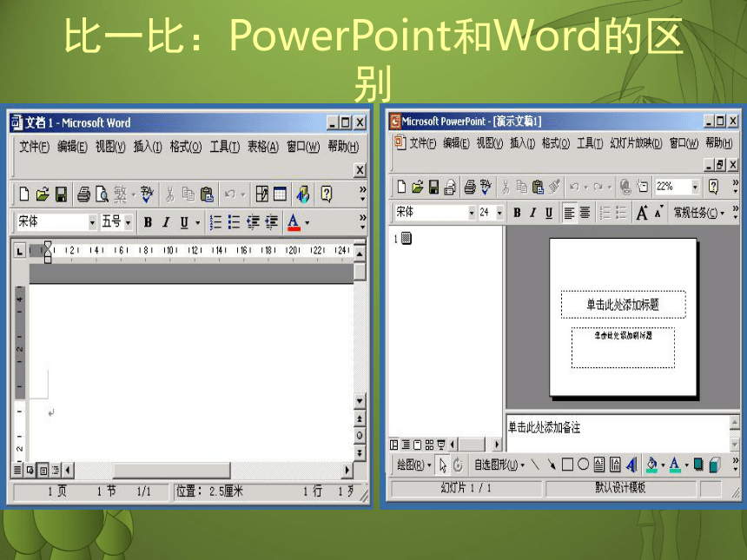Click Open icon in PowerPoint toolbar
The height and width of the screenshot is (560, 747).
417,187
